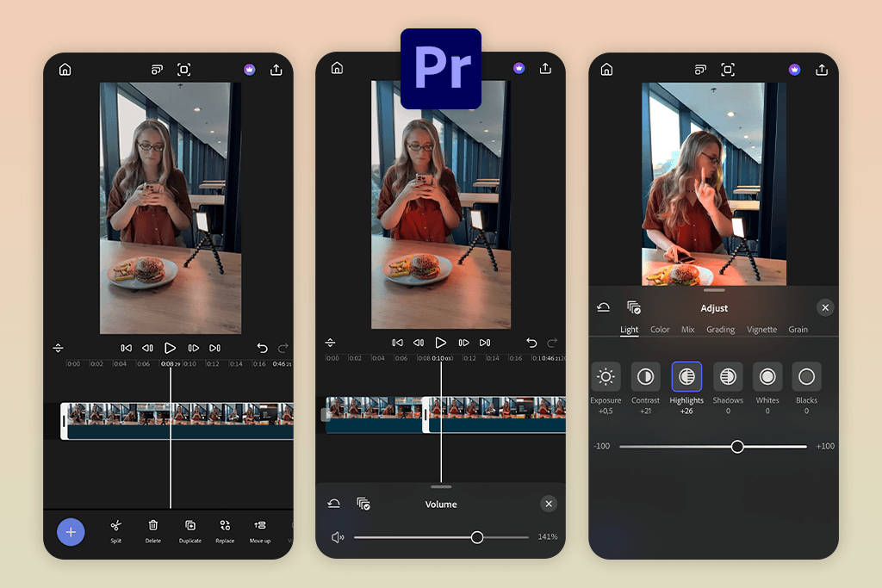
Task: Step one frame forward on left phone
Action: (x=194, y=348)
